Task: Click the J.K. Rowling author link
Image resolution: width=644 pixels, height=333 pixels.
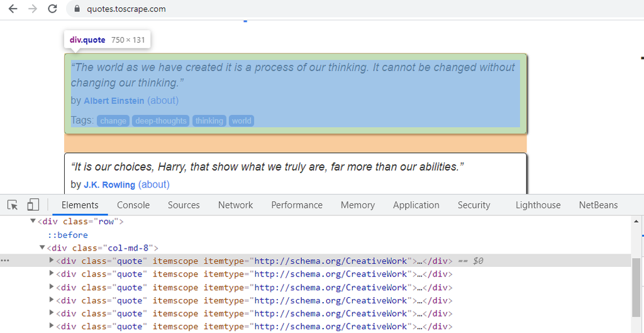Action: point(109,185)
